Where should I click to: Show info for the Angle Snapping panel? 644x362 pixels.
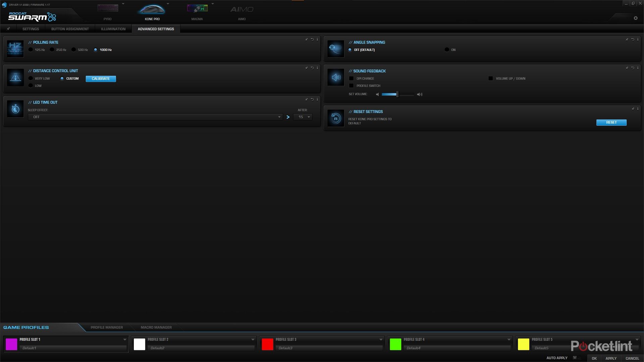pyautogui.click(x=638, y=40)
